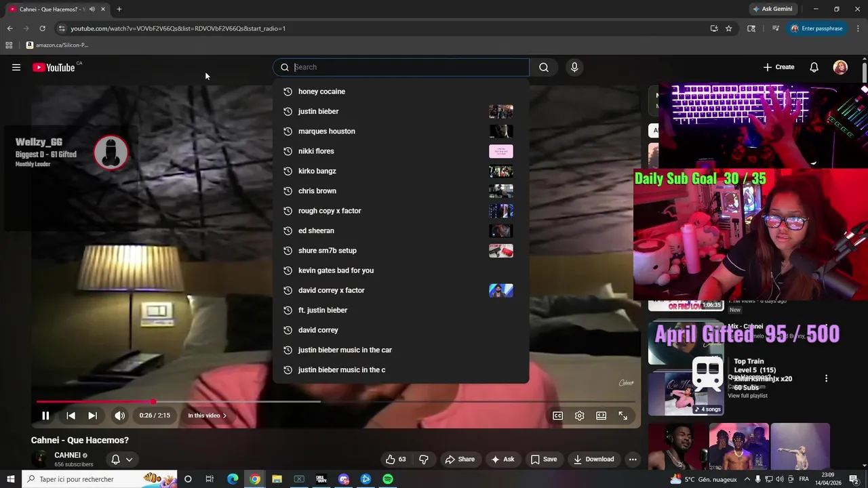Start voice search with microphone icon
The image size is (868, 488).
pyautogui.click(x=574, y=67)
